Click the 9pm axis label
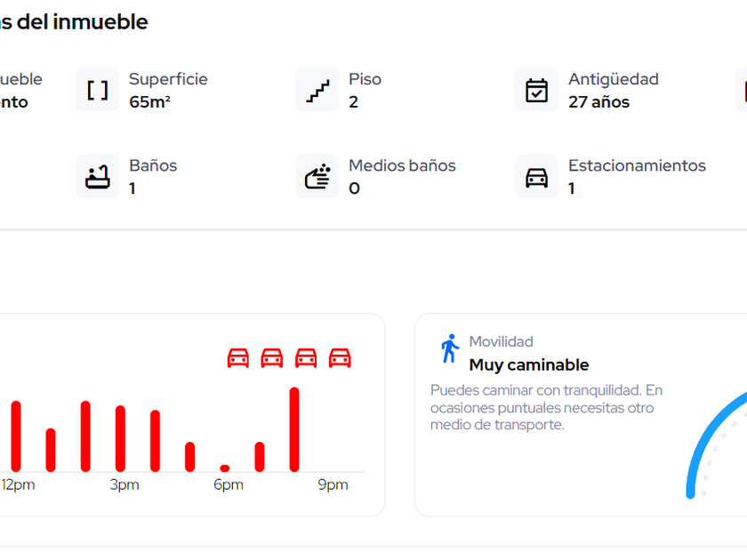The width and height of the screenshot is (747, 560). click(x=333, y=485)
